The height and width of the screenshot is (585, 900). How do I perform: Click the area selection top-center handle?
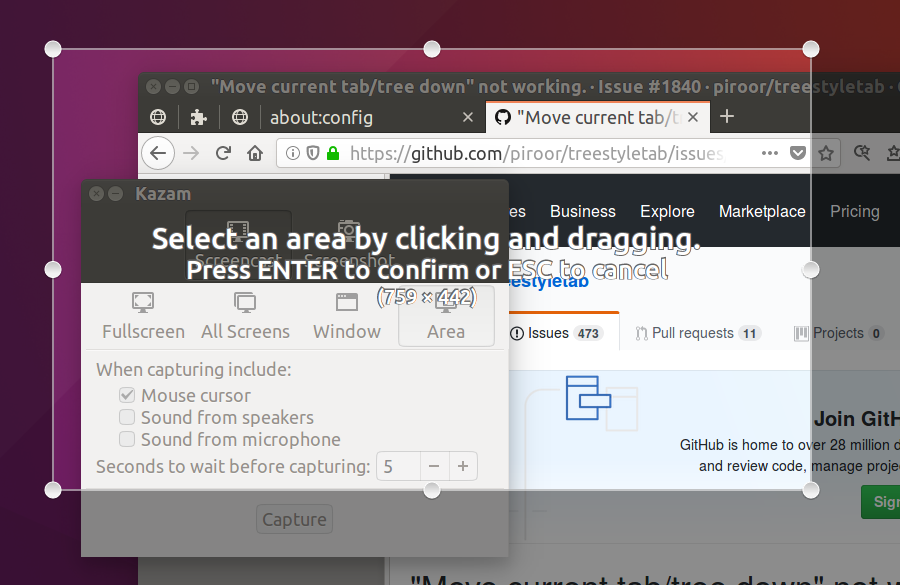coord(432,49)
